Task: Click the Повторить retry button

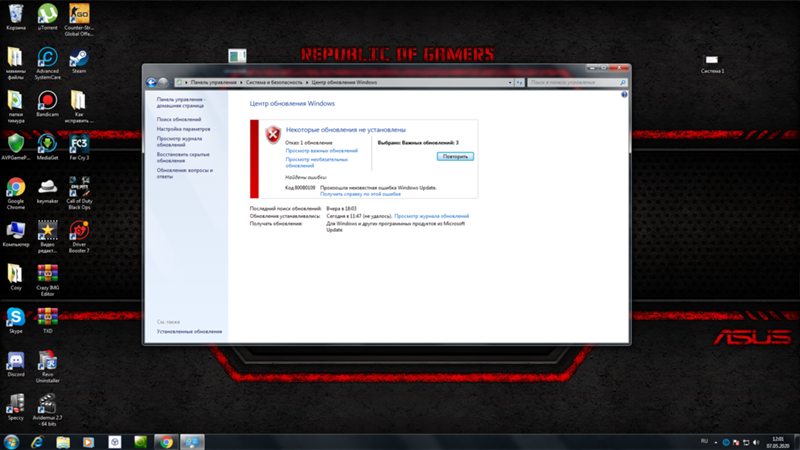Action: 455,157
